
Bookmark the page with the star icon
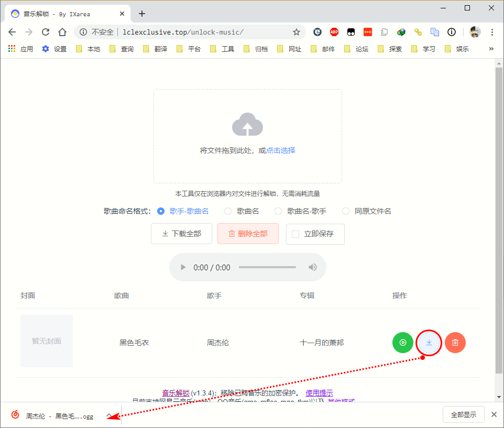pyautogui.click(x=297, y=32)
